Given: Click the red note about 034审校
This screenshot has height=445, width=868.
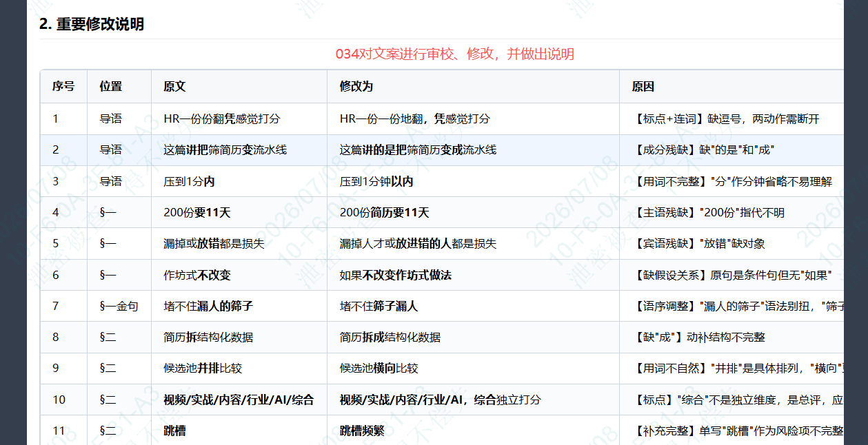Looking at the screenshot, I should coord(455,54).
